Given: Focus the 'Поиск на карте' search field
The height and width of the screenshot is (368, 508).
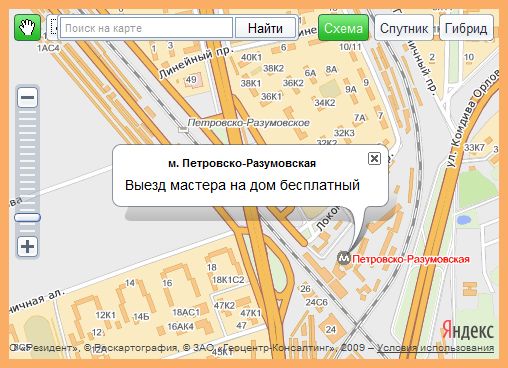Looking at the screenshot, I should click(146, 28).
